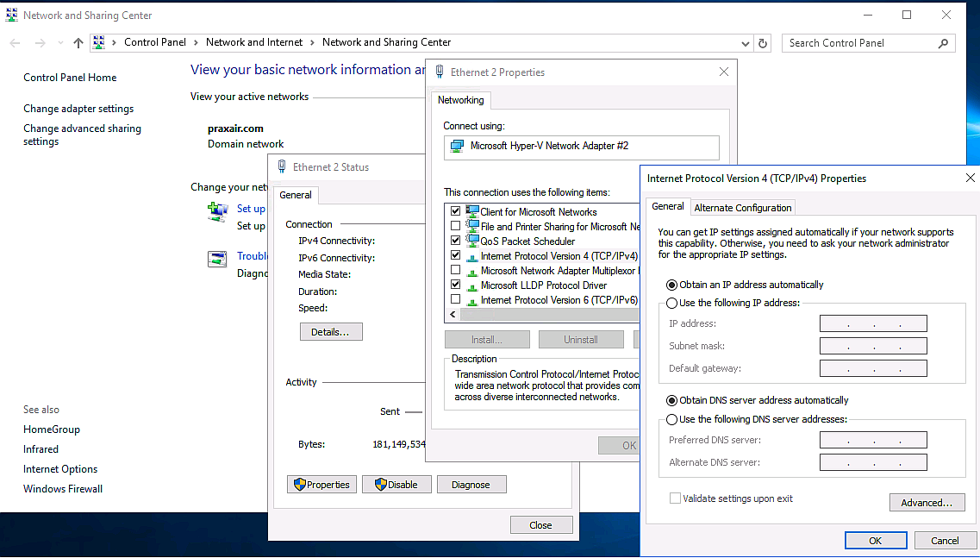Open HomeGroup link

point(52,429)
